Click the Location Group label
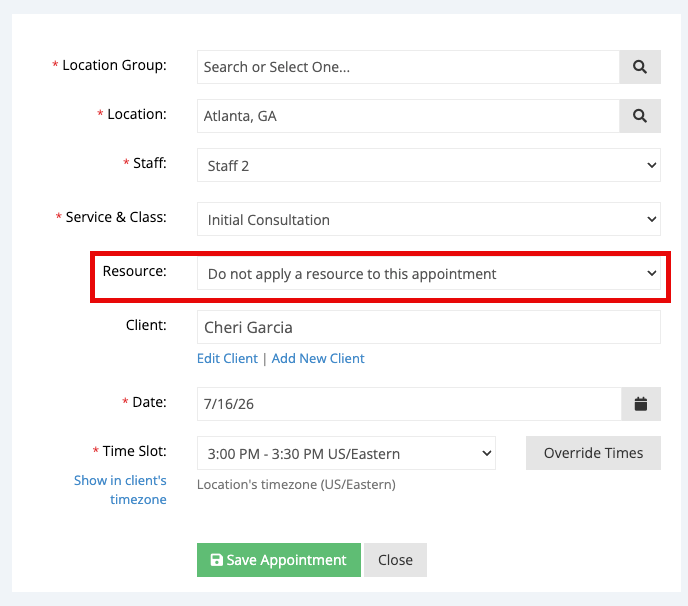 pos(114,65)
